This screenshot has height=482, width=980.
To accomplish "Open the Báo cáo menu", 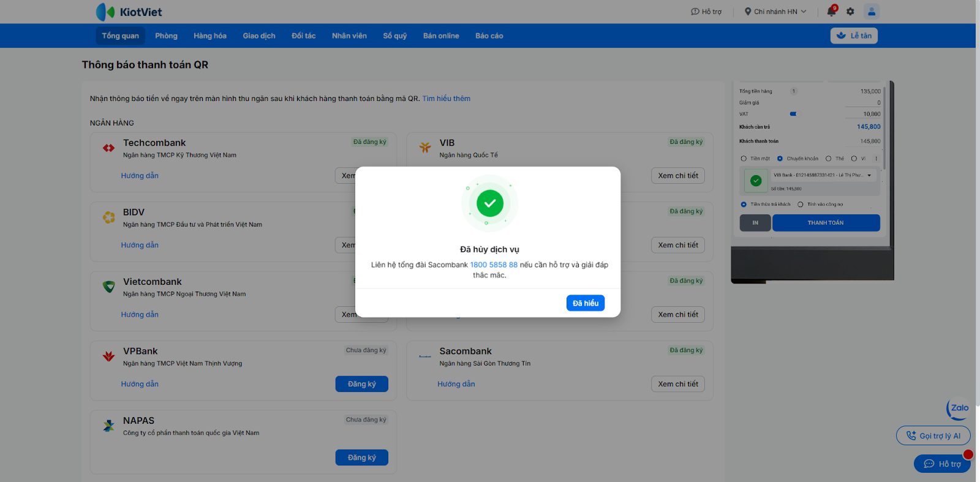I will click(x=489, y=36).
